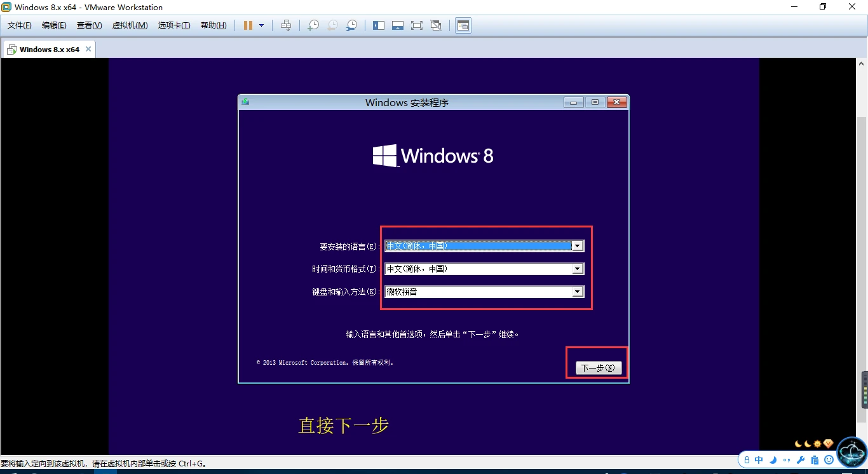Expand the 要安装的语言 dropdown
This screenshot has height=474, width=868.
(x=577, y=246)
